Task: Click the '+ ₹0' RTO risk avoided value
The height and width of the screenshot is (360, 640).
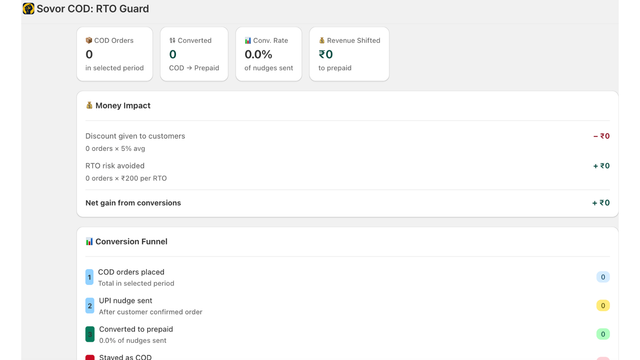Action: tap(601, 166)
